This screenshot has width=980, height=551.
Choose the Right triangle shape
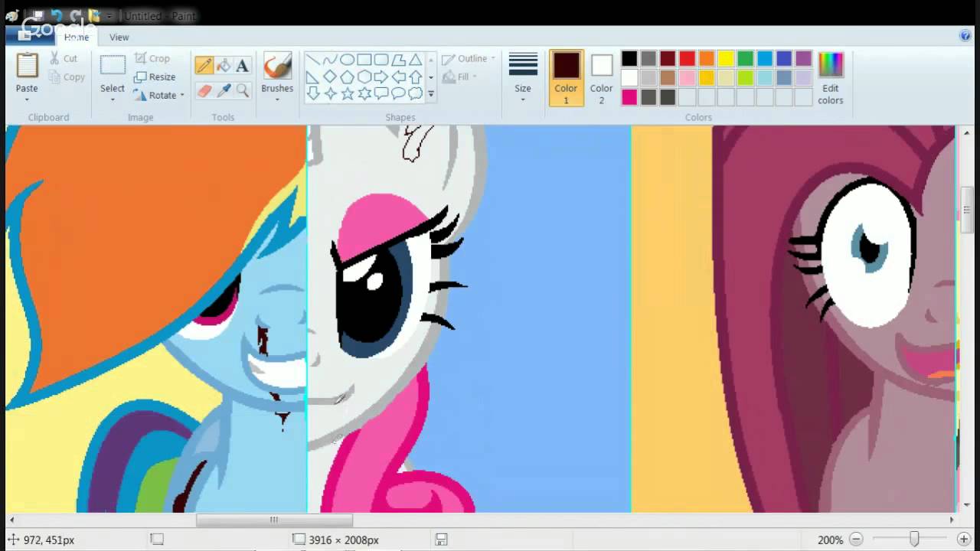[x=313, y=77]
